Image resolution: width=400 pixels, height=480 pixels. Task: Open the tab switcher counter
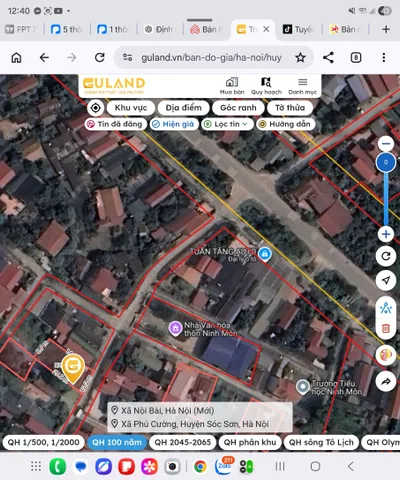(x=356, y=58)
